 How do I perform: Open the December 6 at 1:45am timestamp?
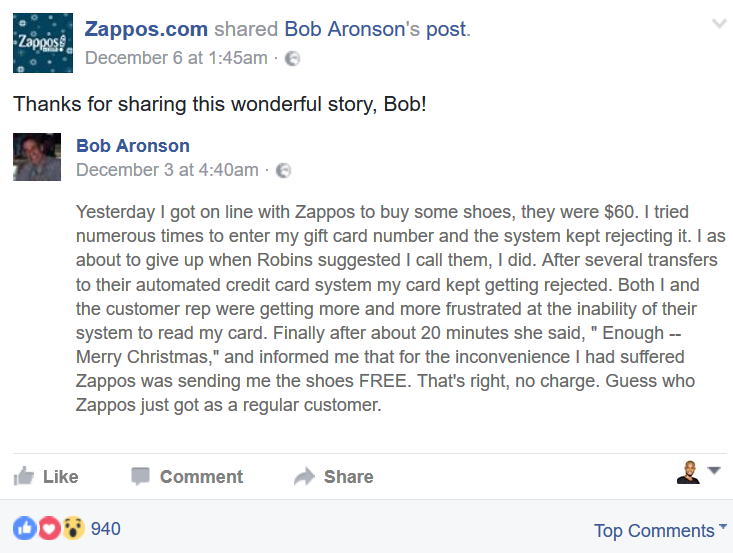click(176, 58)
